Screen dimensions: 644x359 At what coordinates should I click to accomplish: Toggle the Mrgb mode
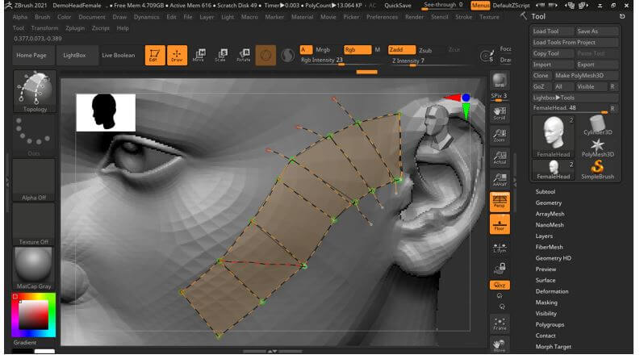pyautogui.click(x=323, y=50)
